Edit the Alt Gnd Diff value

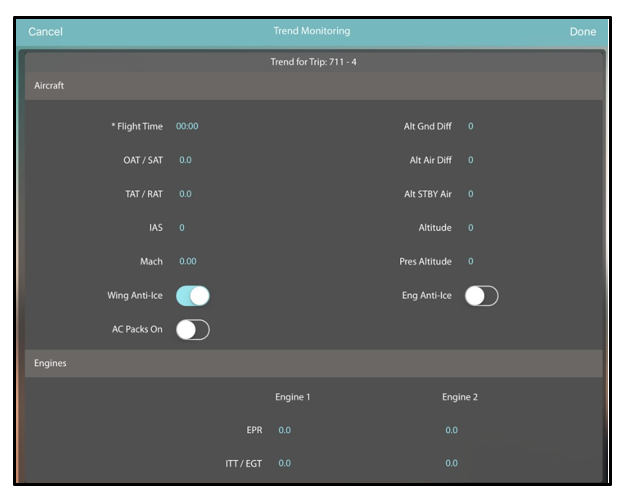(471, 127)
